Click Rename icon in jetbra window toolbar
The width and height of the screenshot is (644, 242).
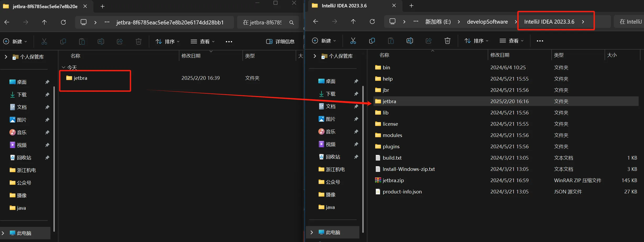(x=101, y=41)
